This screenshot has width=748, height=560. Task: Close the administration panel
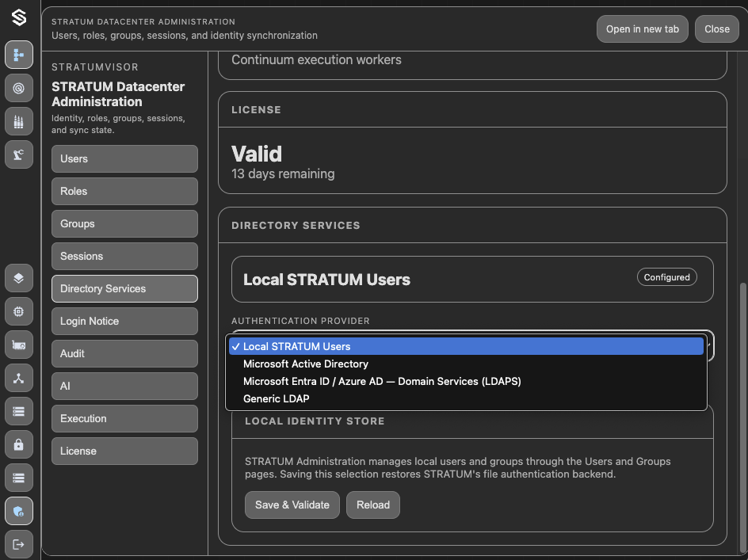tap(716, 29)
